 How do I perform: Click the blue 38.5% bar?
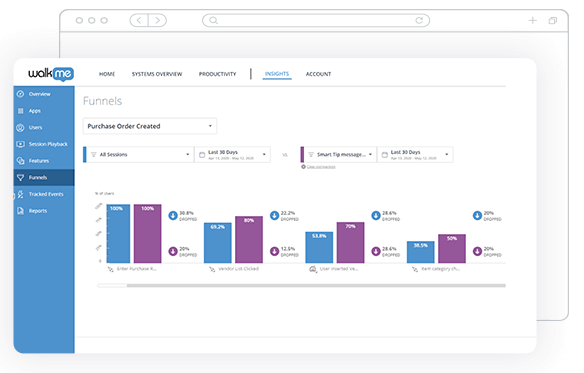coord(420,252)
